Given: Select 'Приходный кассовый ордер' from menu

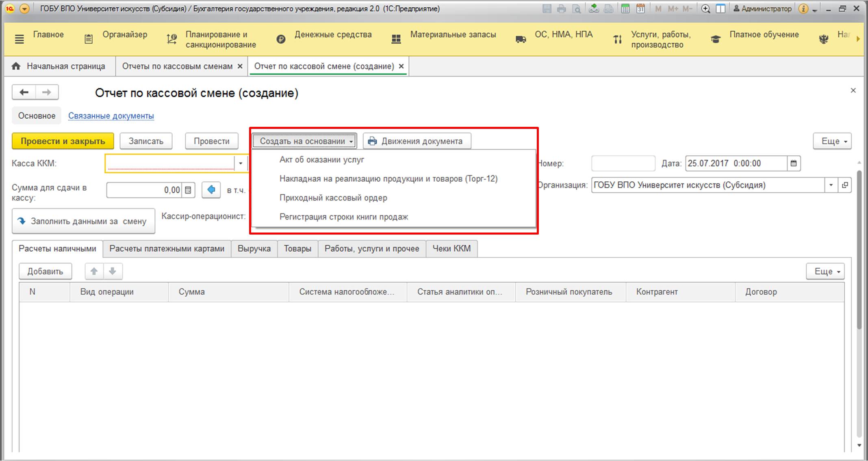Looking at the screenshot, I should click(334, 198).
